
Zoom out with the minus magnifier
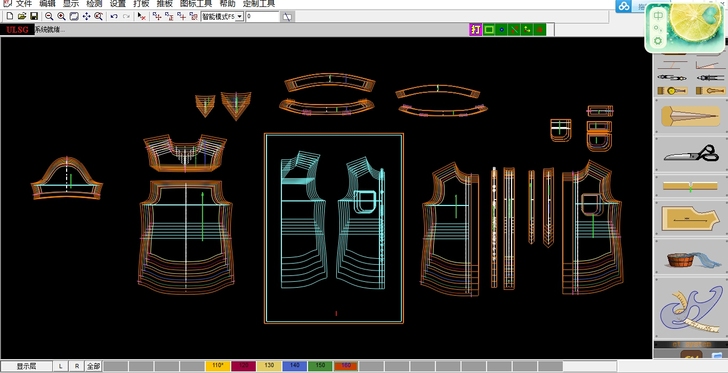pyautogui.click(x=49, y=16)
